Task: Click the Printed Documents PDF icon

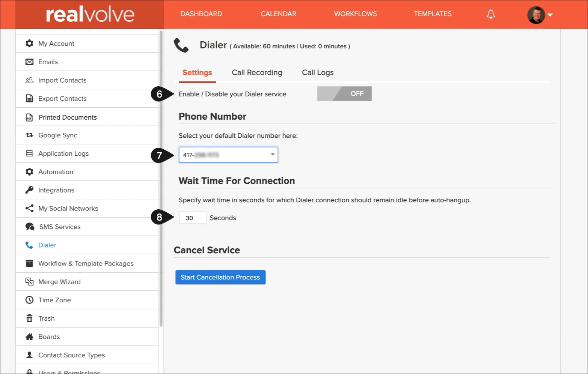Action: pyautogui.click(x=29, y=117)
